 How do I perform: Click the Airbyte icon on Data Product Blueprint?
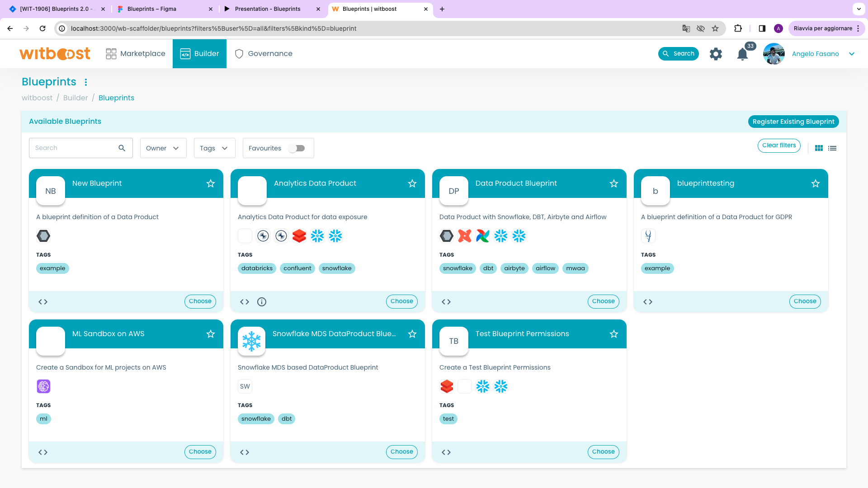pos(464,236)
